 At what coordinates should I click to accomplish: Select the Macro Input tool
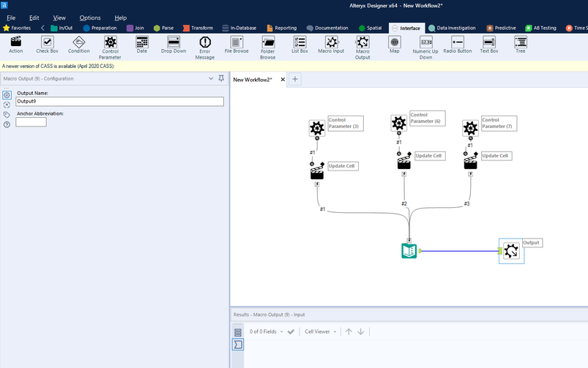(331, 45)
